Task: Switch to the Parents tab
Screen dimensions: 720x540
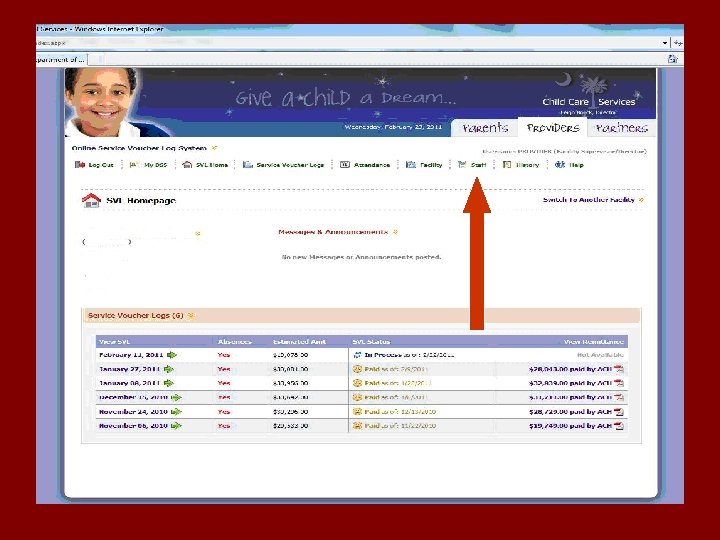Action: [485, 128]
